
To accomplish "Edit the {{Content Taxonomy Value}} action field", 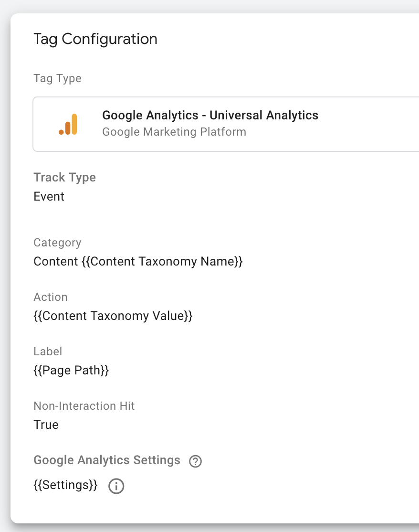I will 113,316.
